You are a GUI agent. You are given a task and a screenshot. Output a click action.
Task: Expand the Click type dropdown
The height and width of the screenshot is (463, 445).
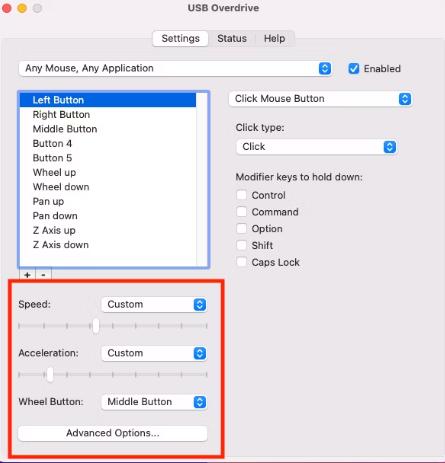coord(316,147)
